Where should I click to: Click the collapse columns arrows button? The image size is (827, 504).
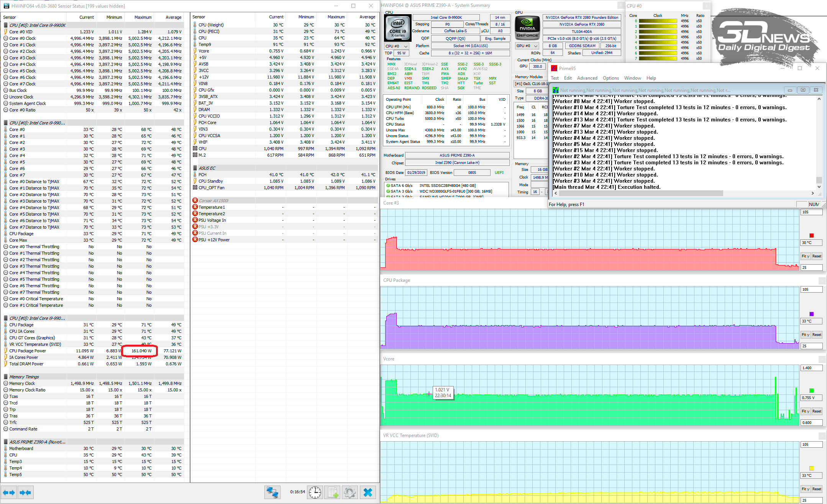click(25, 493)
